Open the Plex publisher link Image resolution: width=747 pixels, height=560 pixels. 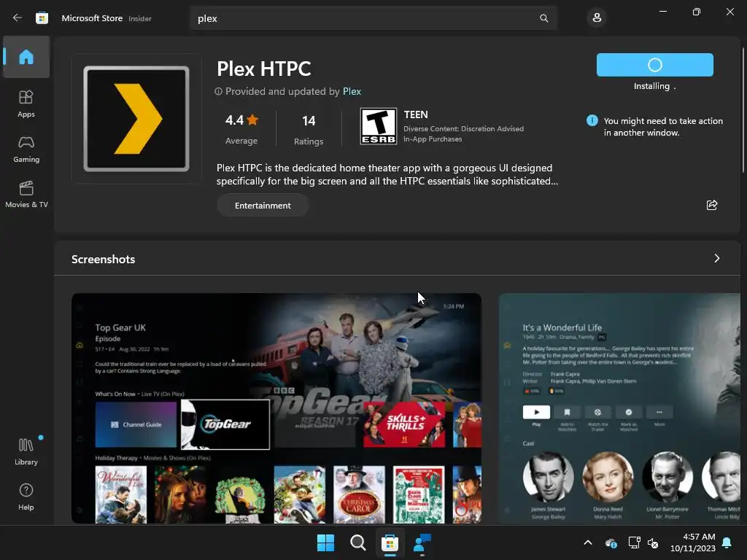pyautogui.click(x=352, y=91)
